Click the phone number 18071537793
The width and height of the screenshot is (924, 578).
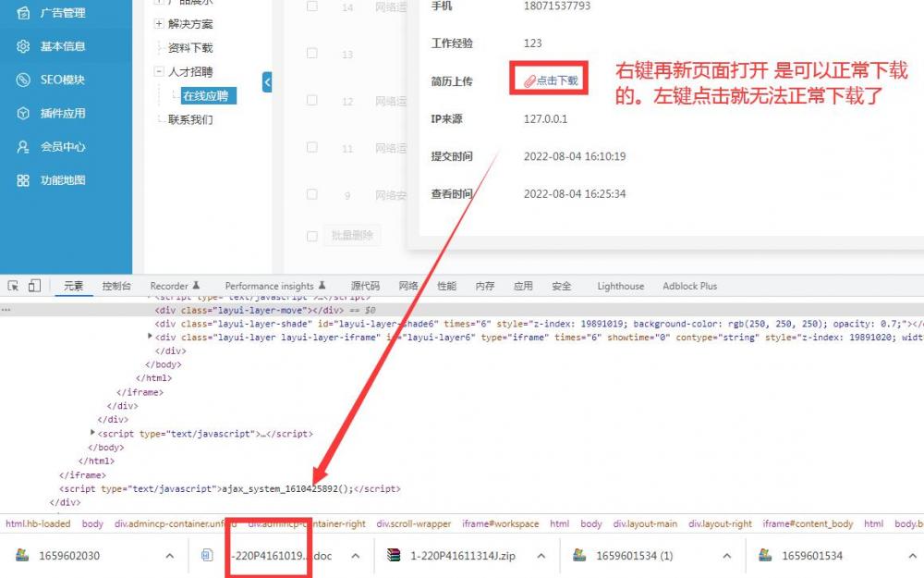557,6
